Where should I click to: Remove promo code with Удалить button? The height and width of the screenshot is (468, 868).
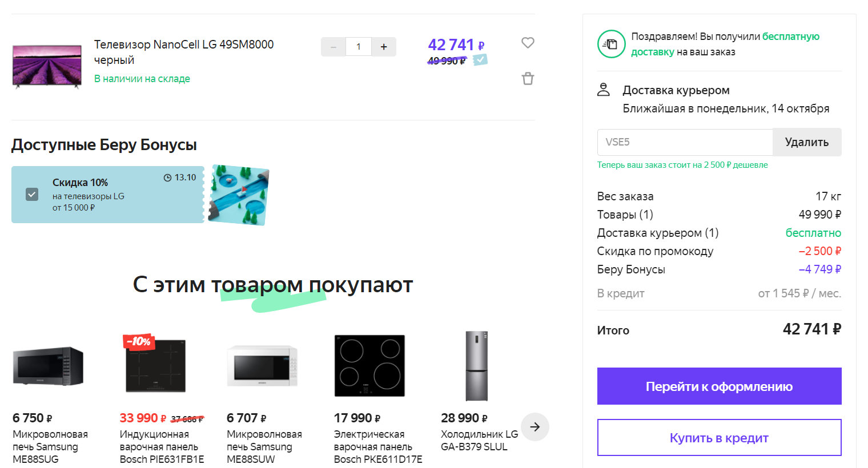click(x=806, y=142)
